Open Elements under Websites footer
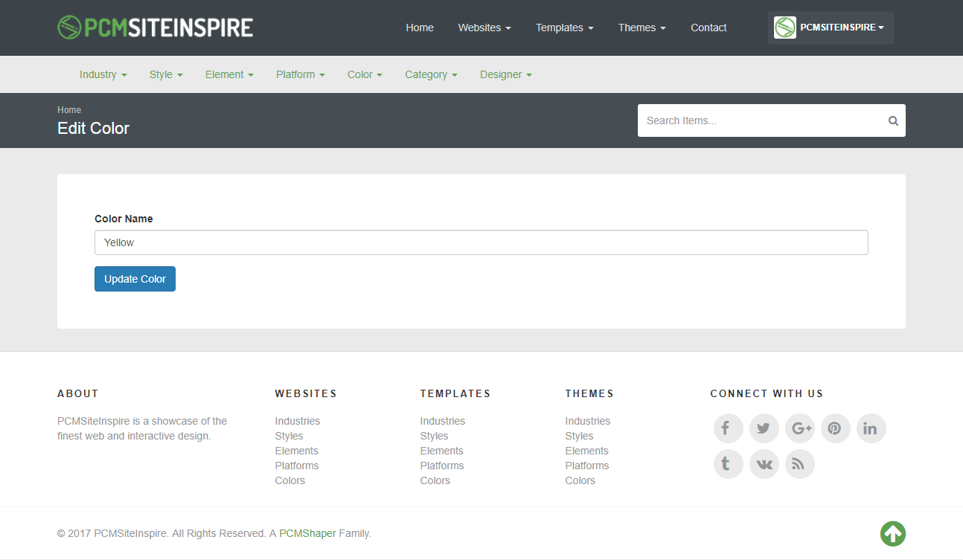This screenshot has width=963, height=560. click(296, 451)
